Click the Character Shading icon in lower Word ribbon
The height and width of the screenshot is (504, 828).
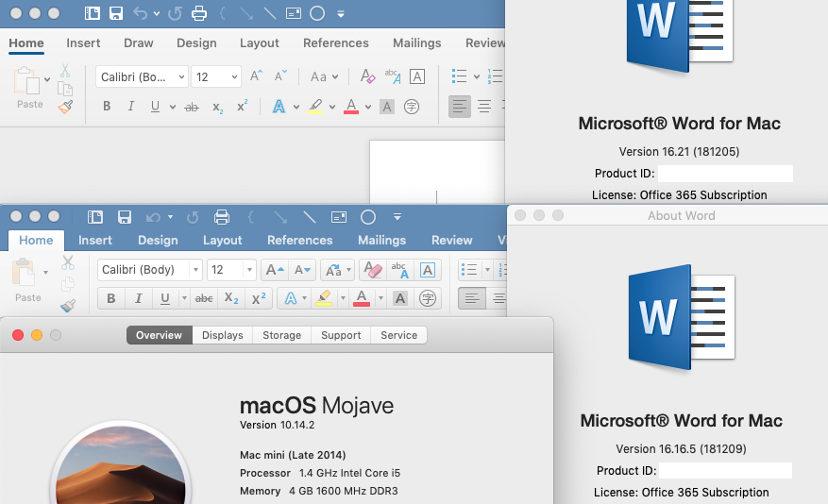point(400,298)
